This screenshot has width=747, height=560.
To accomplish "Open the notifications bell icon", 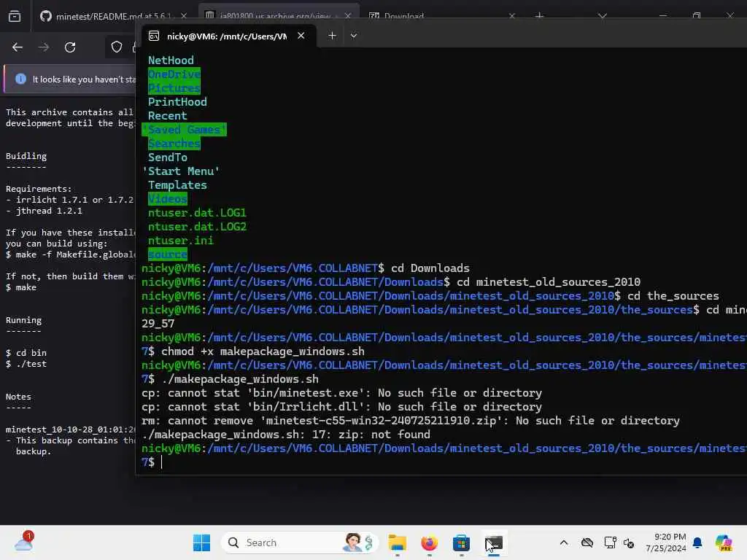I will (697, 542).
